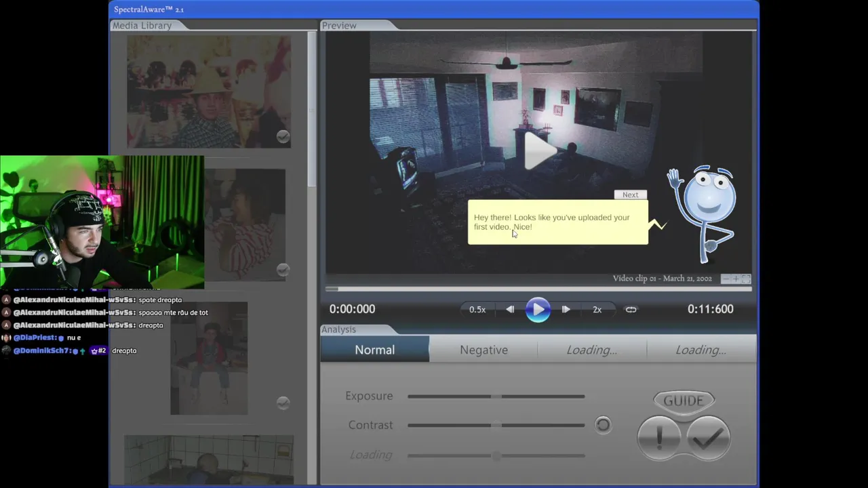Click the total duration 0:11:600 readout
Image resolution: width=868 pixels, height=488 pixels.
[x=711, y=309]
